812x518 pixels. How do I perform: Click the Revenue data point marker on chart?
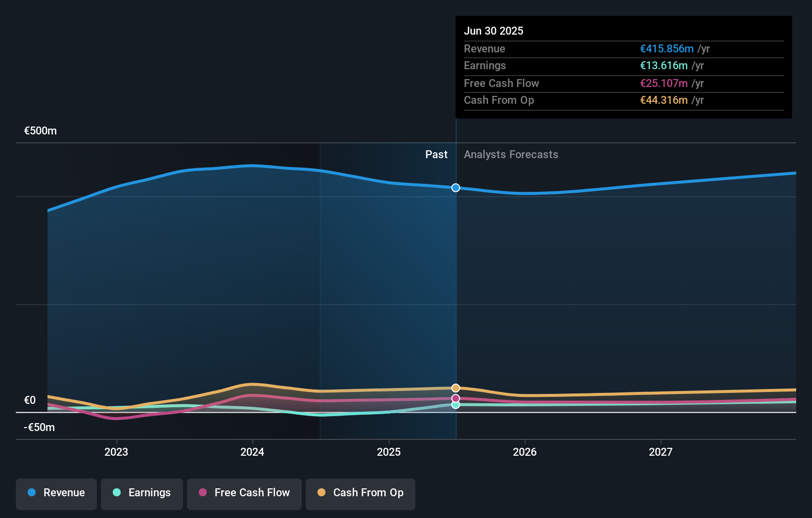pyautogui.click(x=455, y=187)
